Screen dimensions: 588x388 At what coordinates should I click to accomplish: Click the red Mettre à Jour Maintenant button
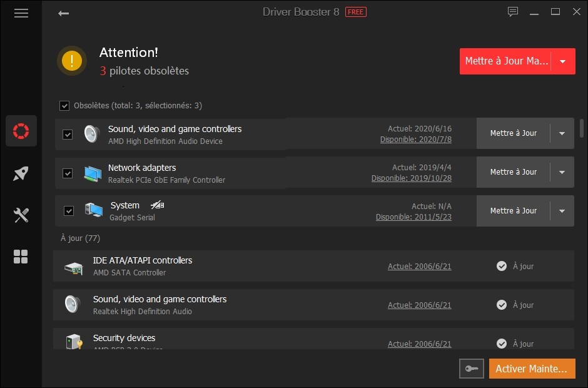pos(505,61)
